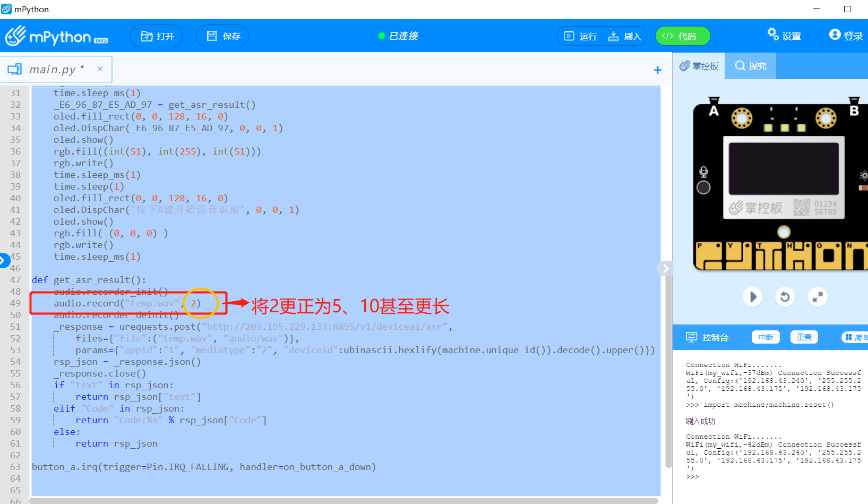This screenshot has height=504, width=868.
Task: Select the main.py file tab
Action: click(x=56, y=69)
